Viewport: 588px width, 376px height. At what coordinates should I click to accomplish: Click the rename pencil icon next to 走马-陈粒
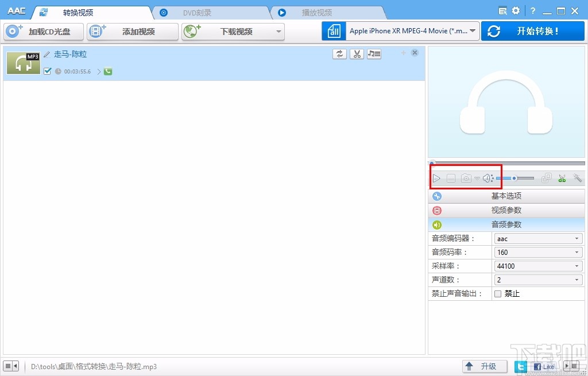click(47, 54)
